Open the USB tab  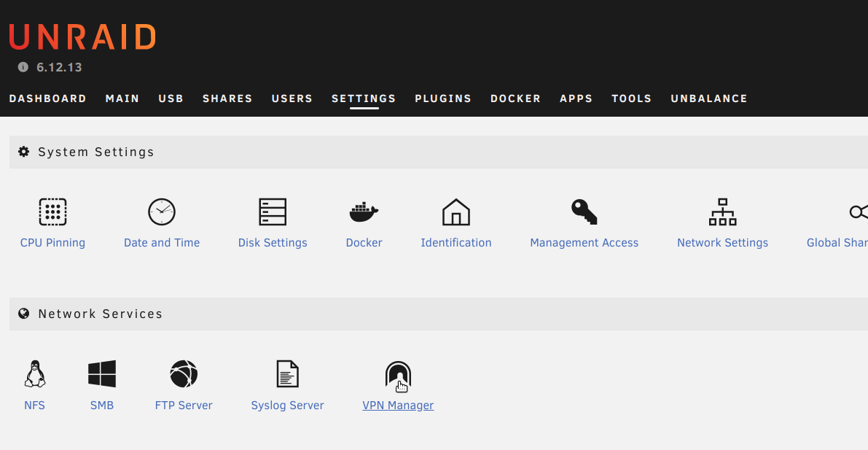click(x=171, y=98)
